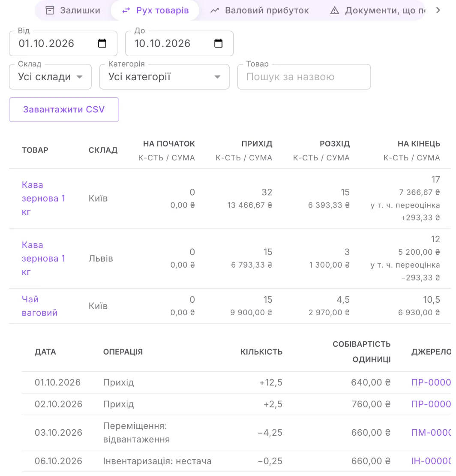Show more tabs with right chevron

point(438,10)
